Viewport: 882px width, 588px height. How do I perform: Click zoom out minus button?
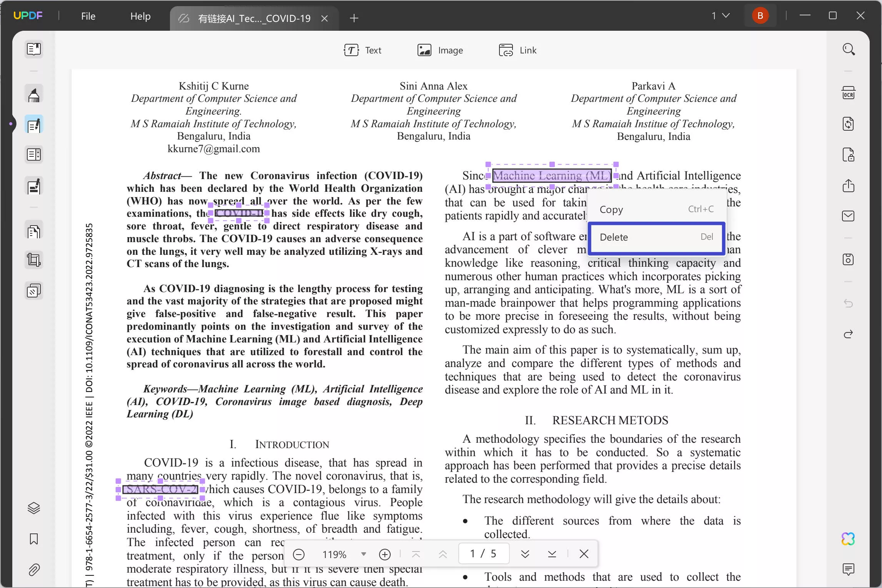[298, 555]
